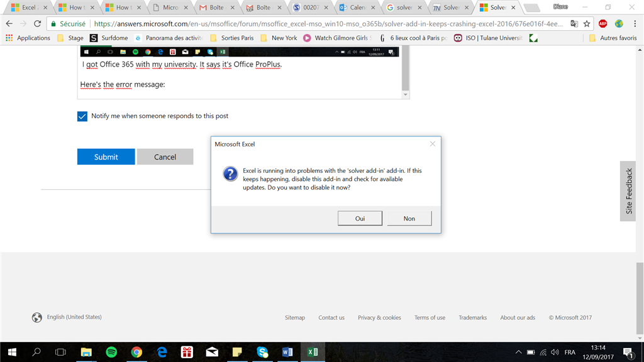This screenshot has height=362, width=644.
Task: Open Chrome from the taskbar
Action: pos(136,352)
